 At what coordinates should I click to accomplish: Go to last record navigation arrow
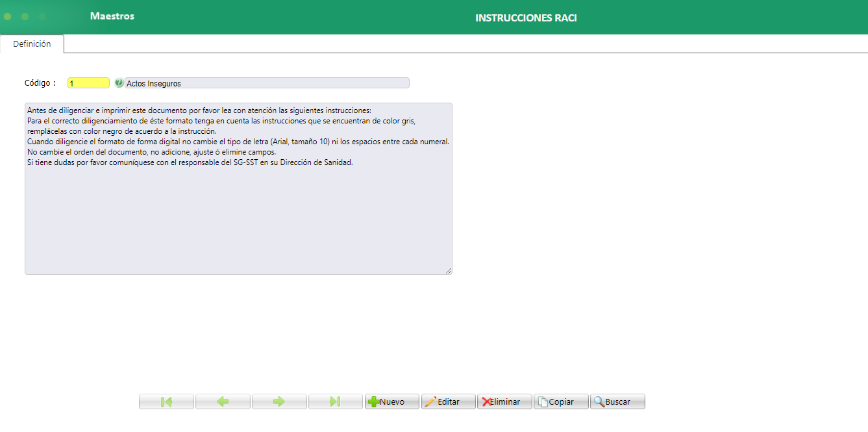[336, 401]
